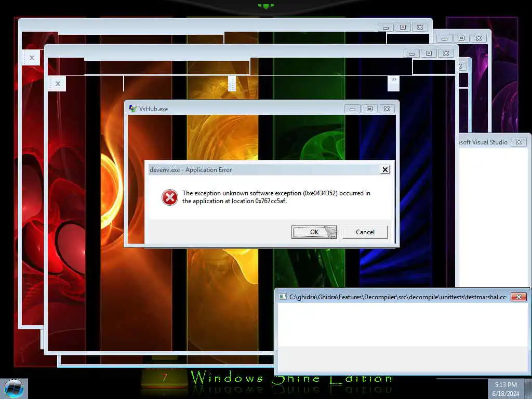The height and width of the screenshot is (399, 532).
Task: Close the devenv.exe Application Error dialog
Action: coord(385,170)
